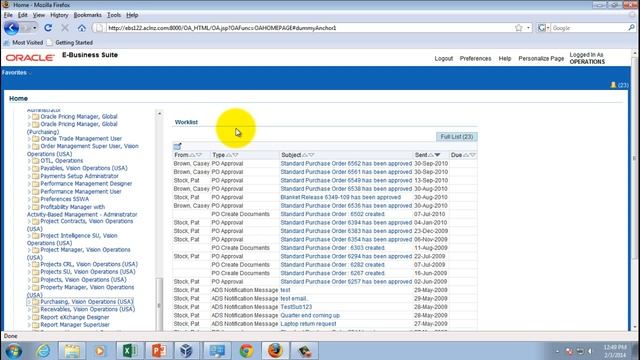Open the Preferences link
Image resolution: width=640 pixels, height=360 pixels.
tap(476, 58)
